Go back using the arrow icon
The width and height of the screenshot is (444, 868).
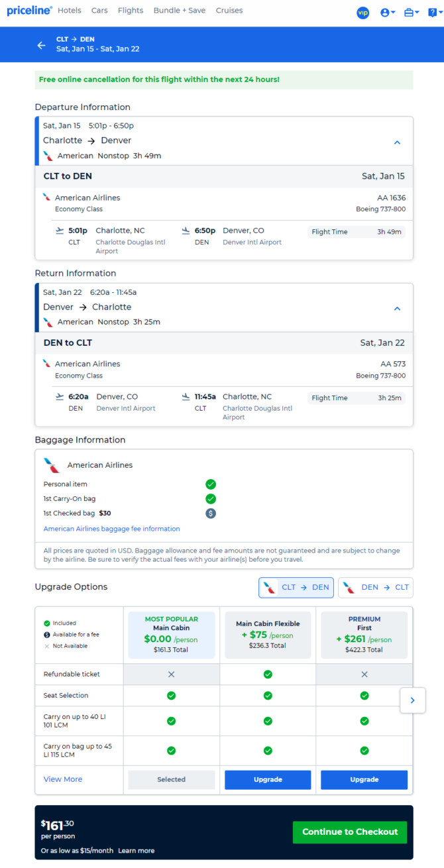pyautogui.click(x=41, y=45)
